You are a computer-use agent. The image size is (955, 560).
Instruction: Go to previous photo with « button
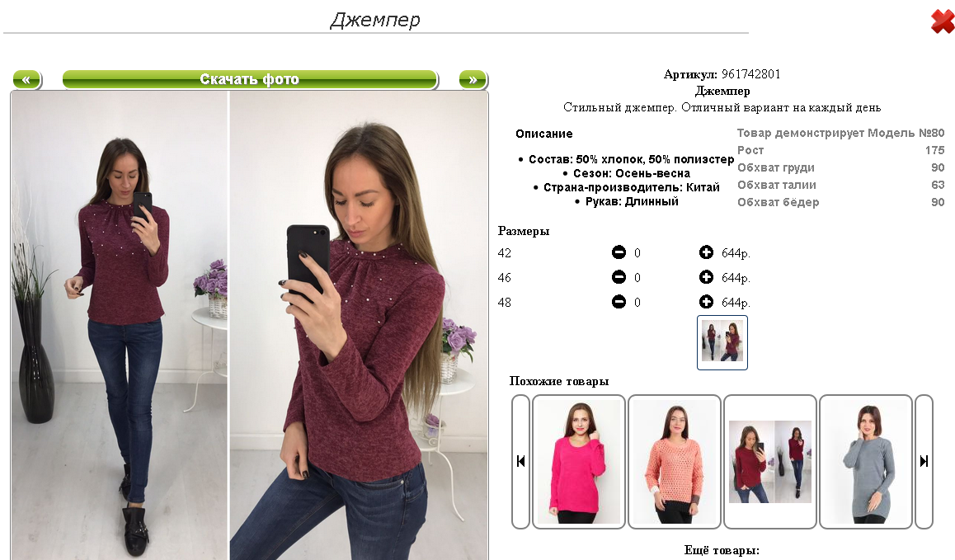click(26, 79)
